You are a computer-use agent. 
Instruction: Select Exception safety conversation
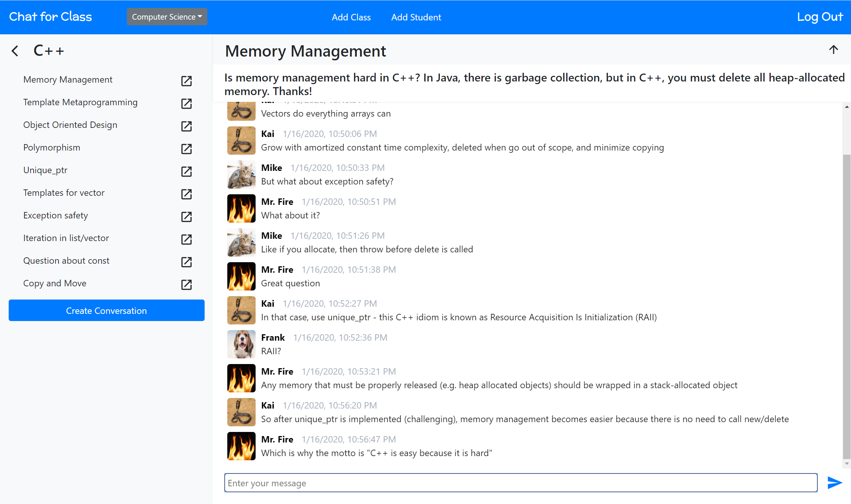tap(55, 215)
